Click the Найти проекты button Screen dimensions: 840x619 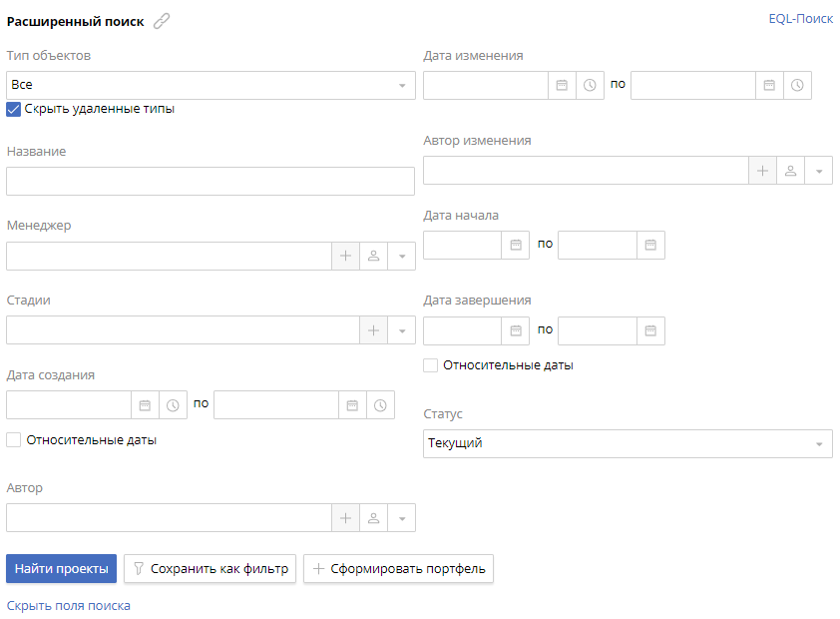(x=61, y=569)
